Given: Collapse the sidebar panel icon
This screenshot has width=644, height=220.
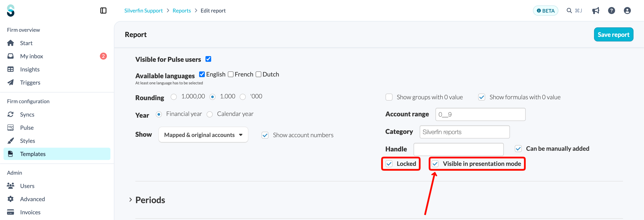Looking at the screenshot, I should tap(103, 11).
